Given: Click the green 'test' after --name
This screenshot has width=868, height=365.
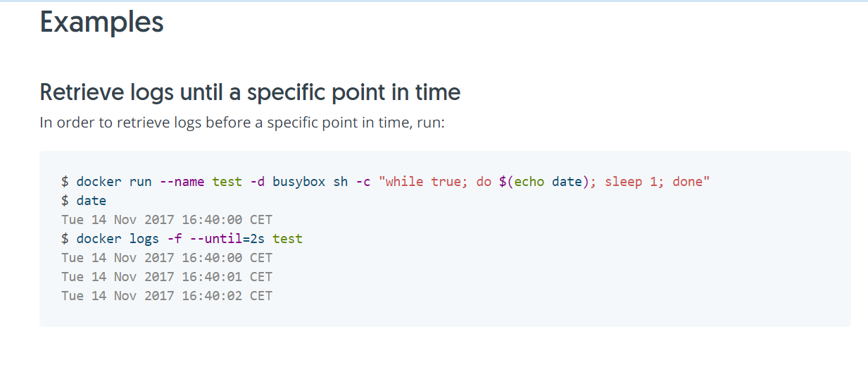Looking at the screenshot, I should click(x=227, y=182).
